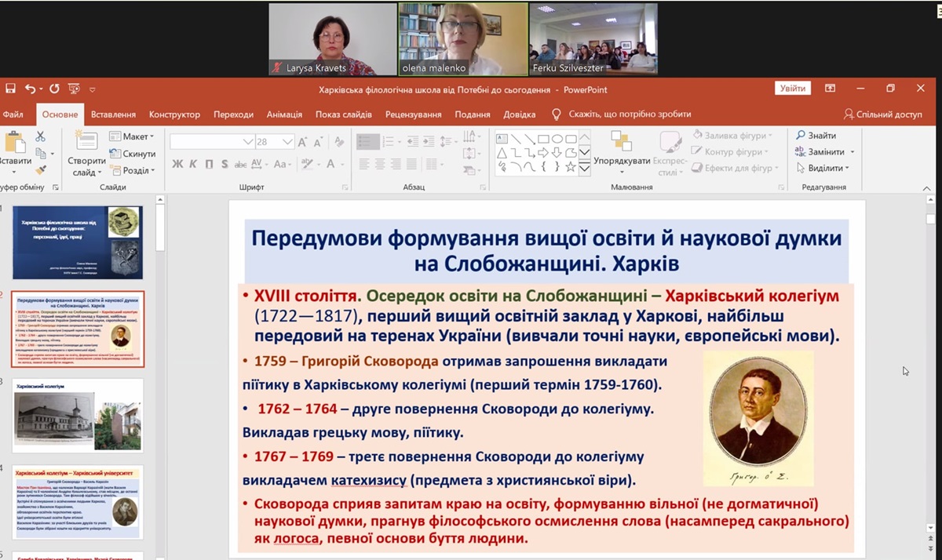Select the oval shape in shapes gallery
The image size is (942, 560).
pos(557,139)
